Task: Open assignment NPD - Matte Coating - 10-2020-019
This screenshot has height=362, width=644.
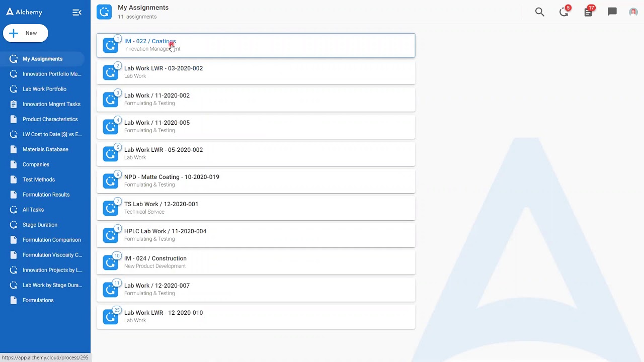Action: (256, 181)
